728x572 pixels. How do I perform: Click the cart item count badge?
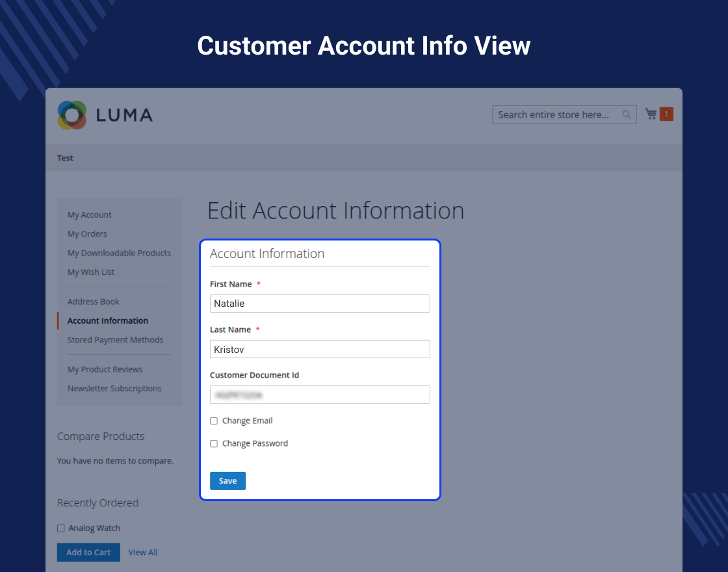click(666, 114)
